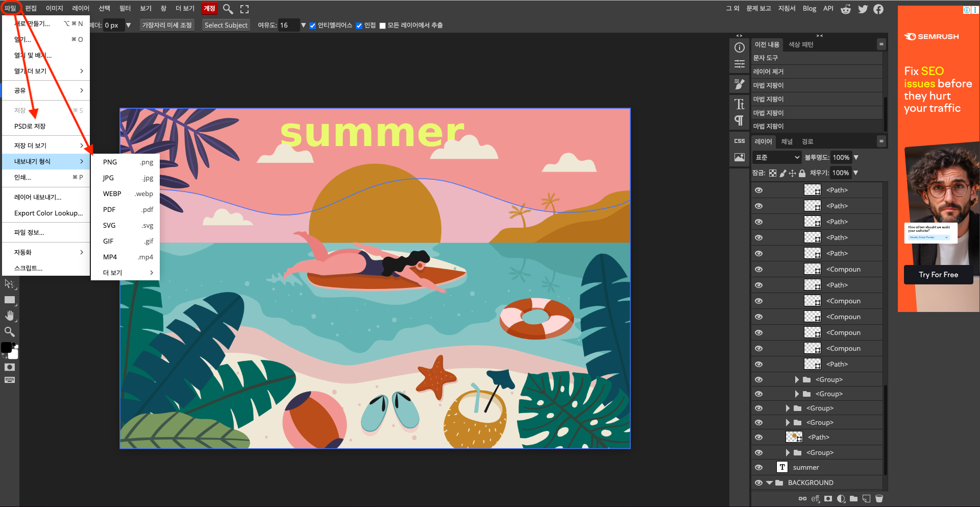Hide the summer text layer
Viewport: 980px width, 507px height.
click(x=758, y=467)
